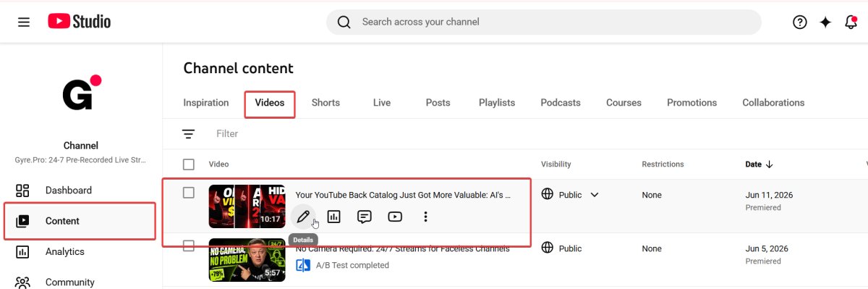Viewport: 868px width, 289px height.
Task: Click the YouTube Studio logo
Action: pos(80,22)
